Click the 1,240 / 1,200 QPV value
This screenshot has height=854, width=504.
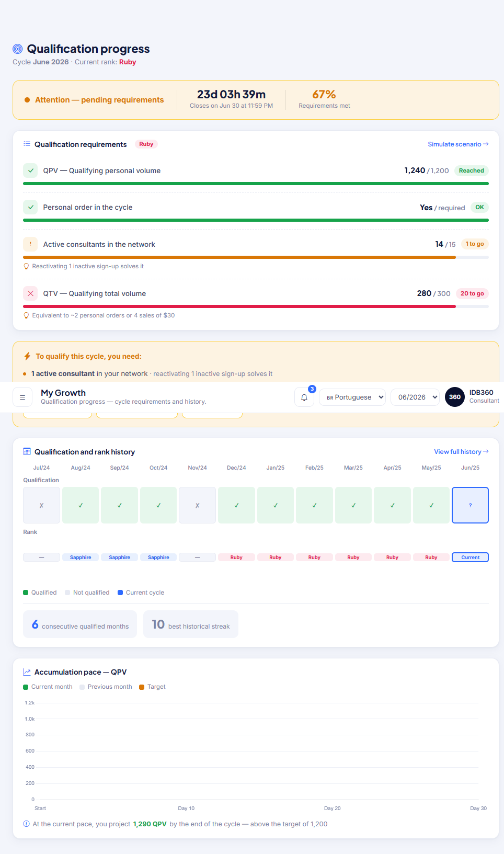pos(427,170)
